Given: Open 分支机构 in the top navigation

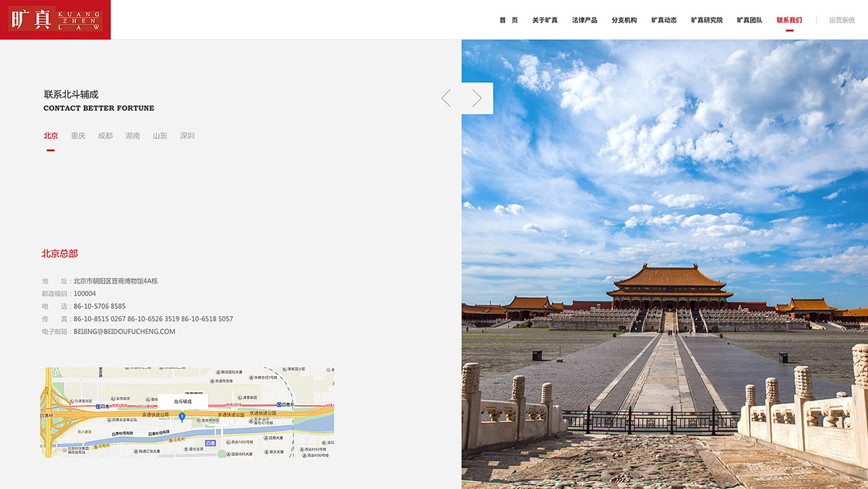Looking at the screenshot, I should [x=624, y=20].
